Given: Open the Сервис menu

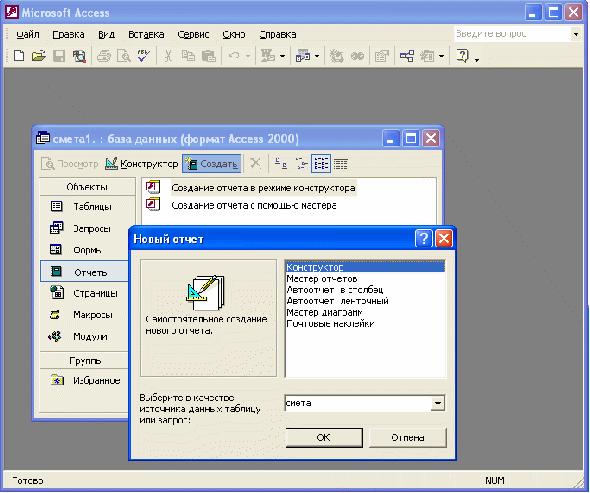Looking at the screenshot, I should click(x=193, y=35).
